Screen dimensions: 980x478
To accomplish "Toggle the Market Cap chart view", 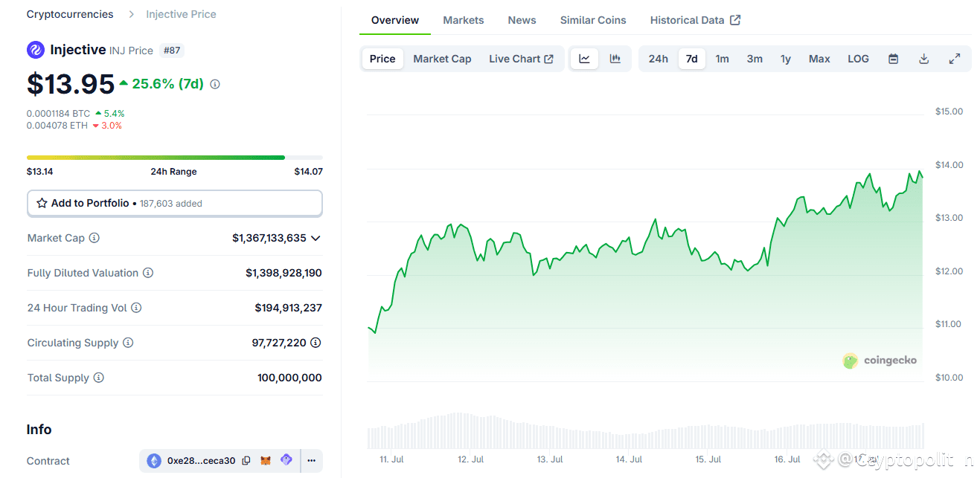I will pos(442,59).
